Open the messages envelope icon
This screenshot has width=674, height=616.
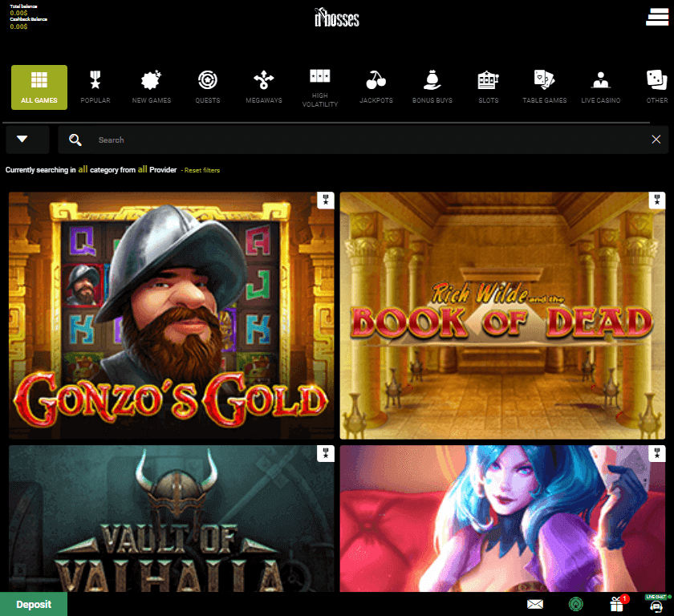[x=535, y=605]
